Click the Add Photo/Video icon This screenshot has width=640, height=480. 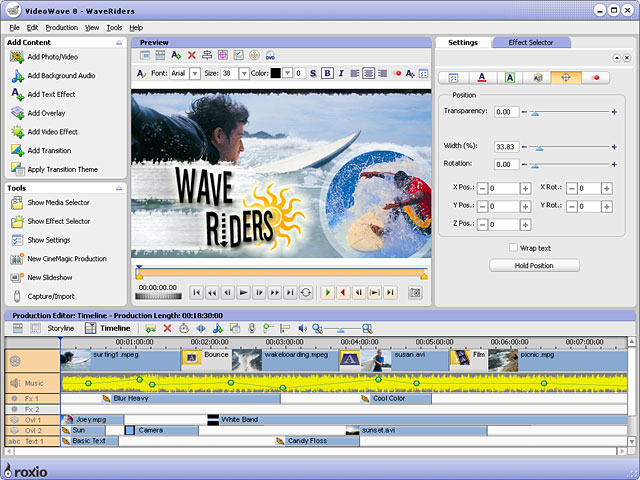click(17, 57)
